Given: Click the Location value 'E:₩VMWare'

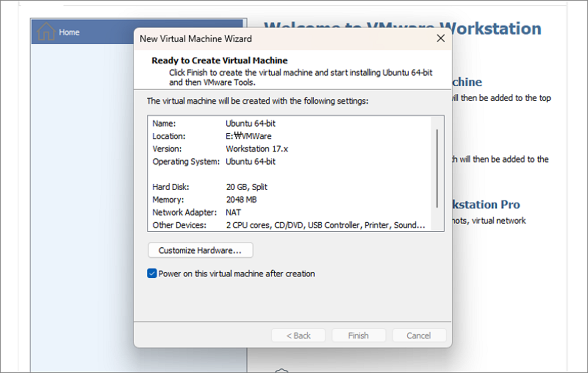Looking at the screenshot, I should pos(249,136).
